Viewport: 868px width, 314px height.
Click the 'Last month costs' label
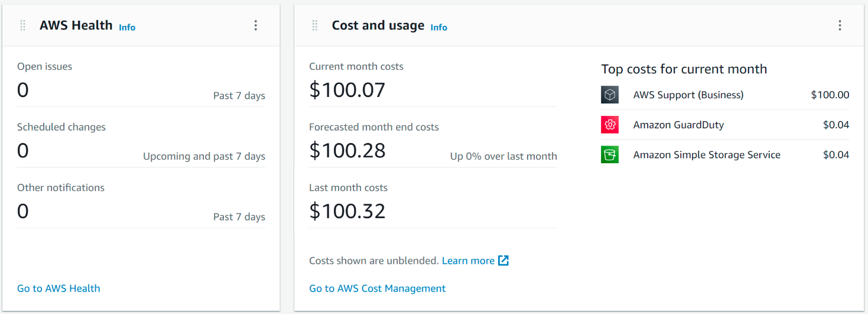click(349, 187)
